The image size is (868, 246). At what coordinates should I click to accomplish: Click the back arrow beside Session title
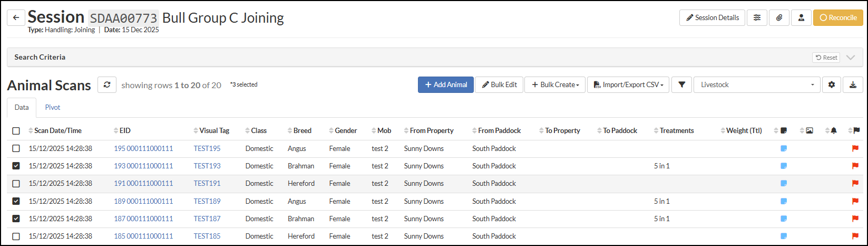(x=16, y=18)
